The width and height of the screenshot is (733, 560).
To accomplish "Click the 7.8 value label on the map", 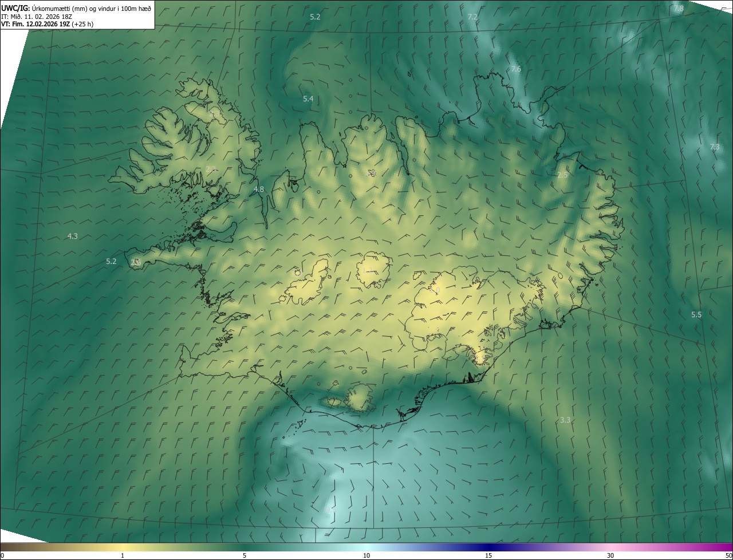I will 679,9.
